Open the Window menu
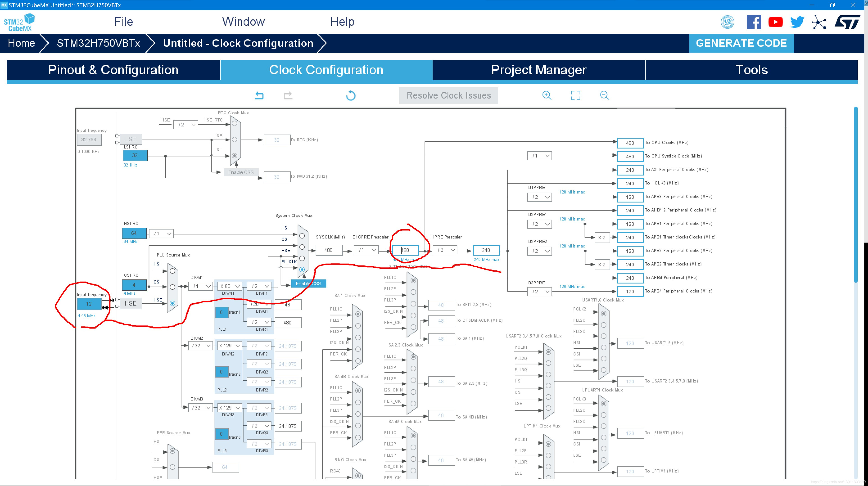Viewport: 868px width, 486px height. coord(243,22)
